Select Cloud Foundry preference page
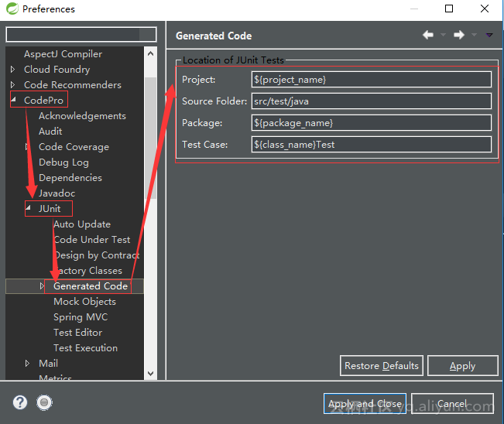This screenshot has height=424, width=504. point(57,70)
